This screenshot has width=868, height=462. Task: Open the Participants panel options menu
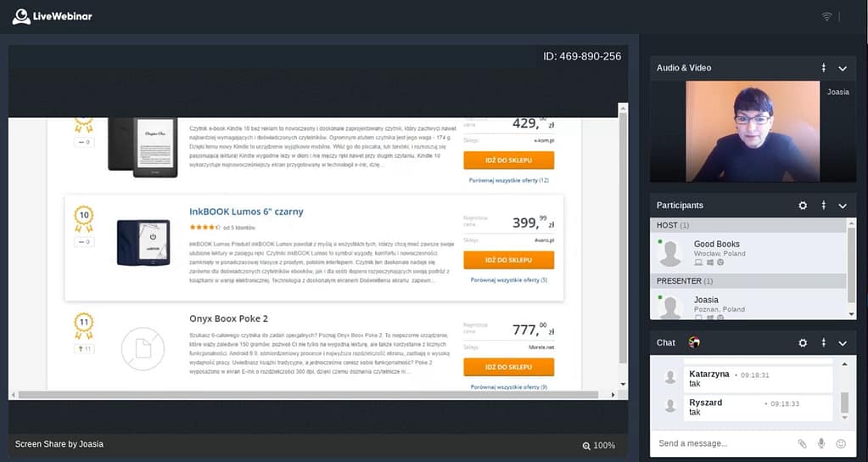click(824, 206)
